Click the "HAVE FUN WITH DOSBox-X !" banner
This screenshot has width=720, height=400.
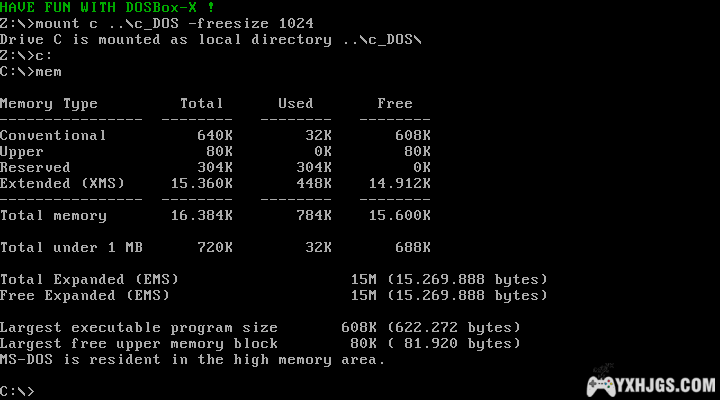107,7
